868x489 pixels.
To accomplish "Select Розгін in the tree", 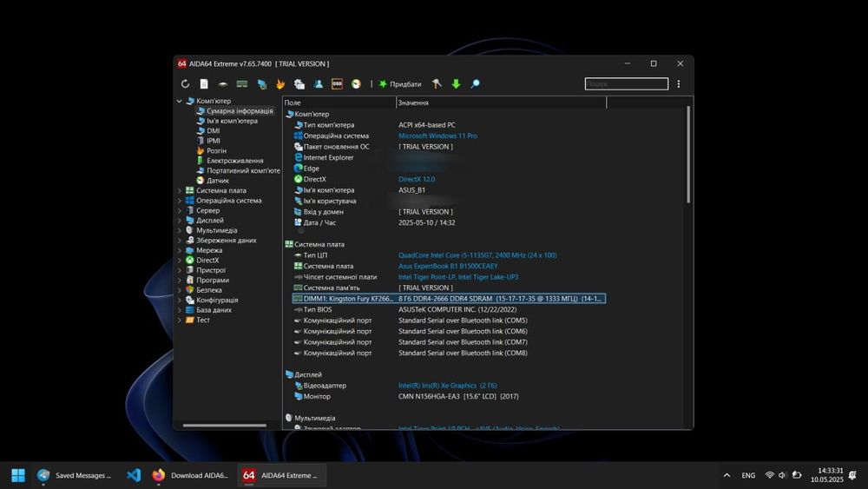I will (216, 150).
